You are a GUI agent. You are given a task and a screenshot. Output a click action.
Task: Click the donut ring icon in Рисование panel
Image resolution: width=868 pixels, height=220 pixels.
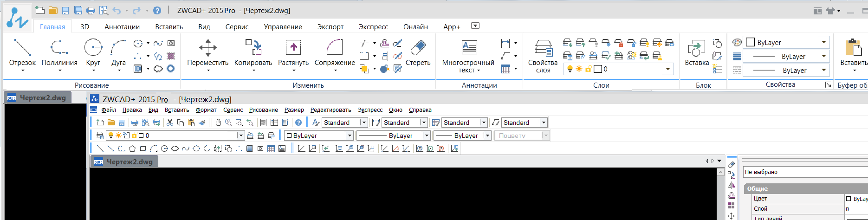(x=171, y=69)
